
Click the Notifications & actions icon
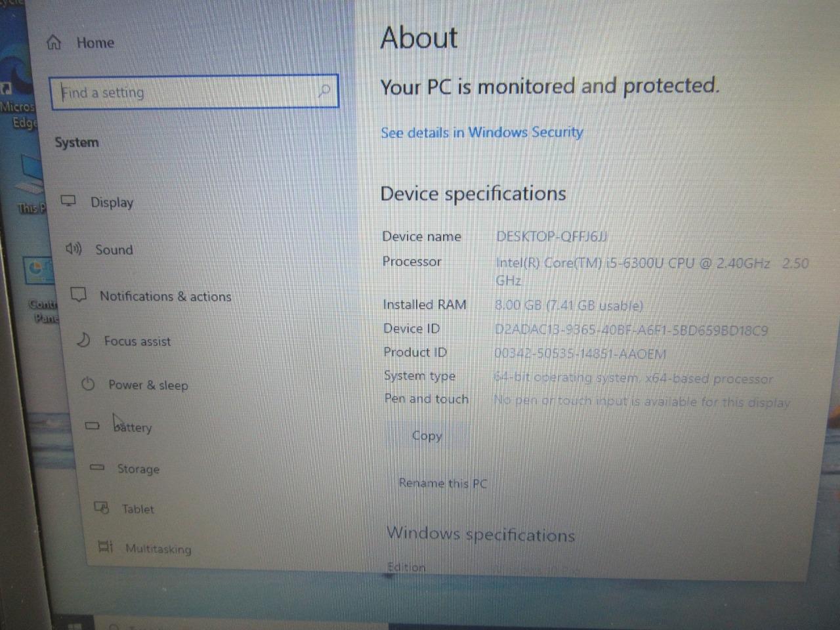point(78,295)
